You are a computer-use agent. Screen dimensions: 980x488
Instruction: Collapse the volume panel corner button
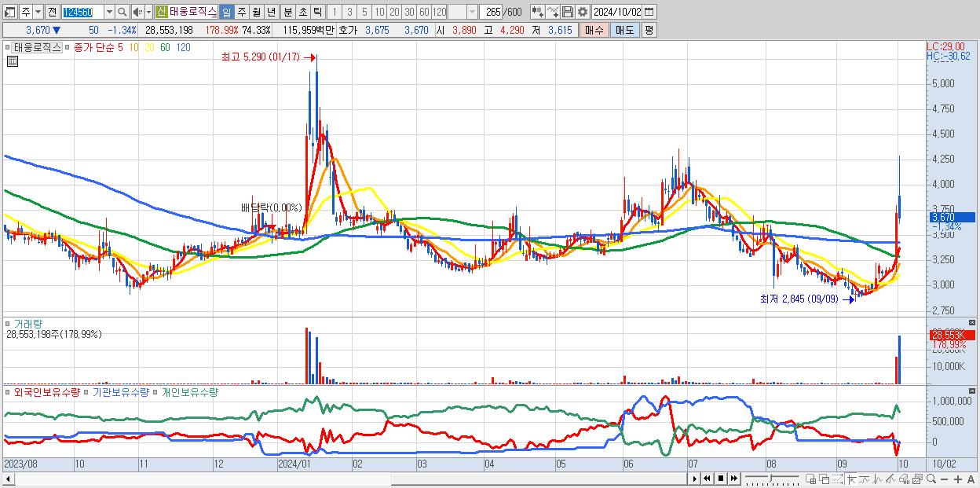click(974, 323)
